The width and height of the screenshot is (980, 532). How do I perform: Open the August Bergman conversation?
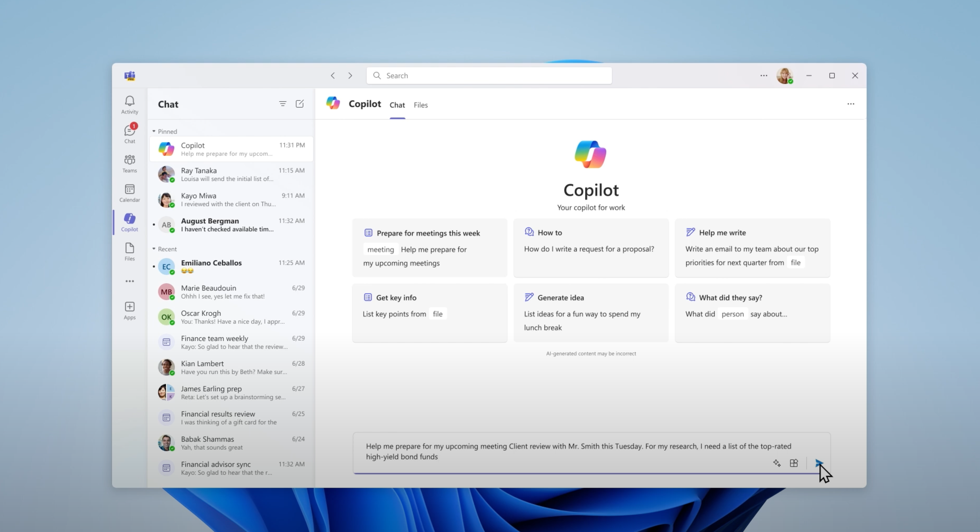click(x=231, y=225)
